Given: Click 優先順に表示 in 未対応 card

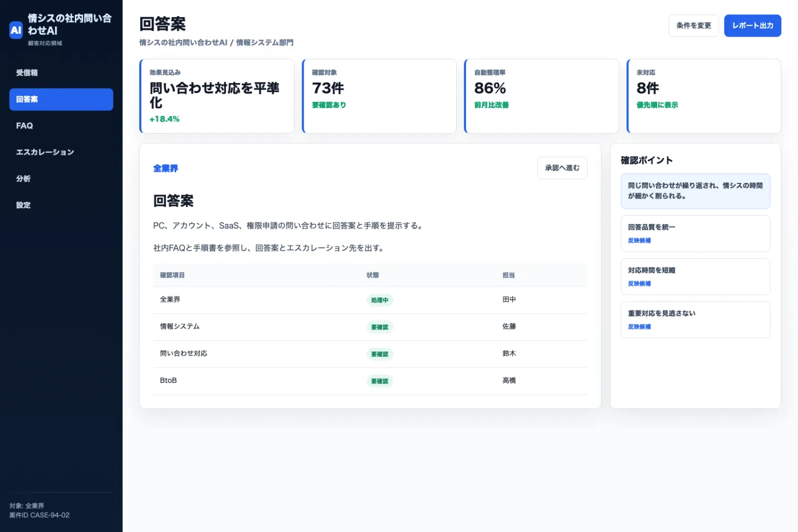Looking at the screenshot, I should click(x=657, y=105).
